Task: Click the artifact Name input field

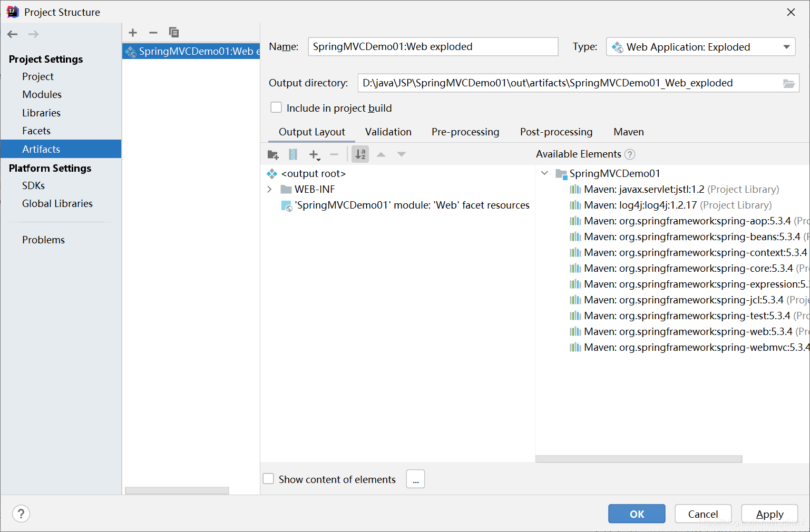Action: [433, 46]
